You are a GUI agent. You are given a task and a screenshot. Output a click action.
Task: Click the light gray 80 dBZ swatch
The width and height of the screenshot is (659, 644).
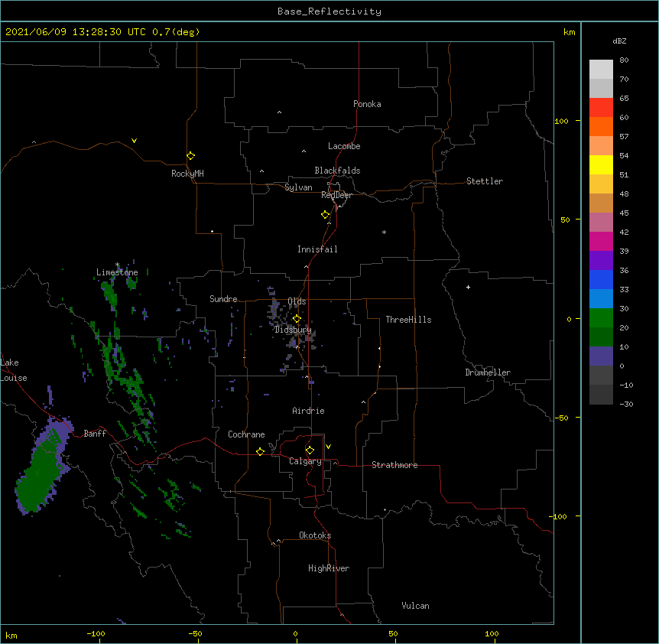coord(601,70)
